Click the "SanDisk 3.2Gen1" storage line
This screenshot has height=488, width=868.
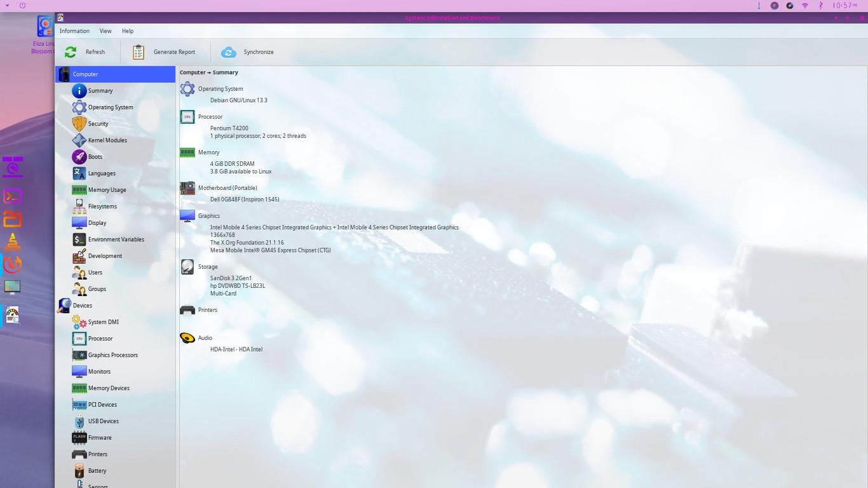(x=231, y=278)
